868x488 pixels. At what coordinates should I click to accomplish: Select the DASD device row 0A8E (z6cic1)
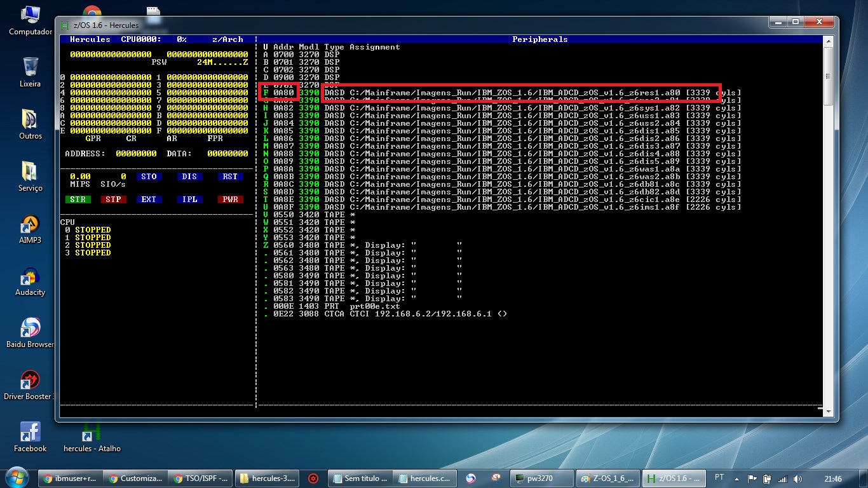[x=502, y=200]
